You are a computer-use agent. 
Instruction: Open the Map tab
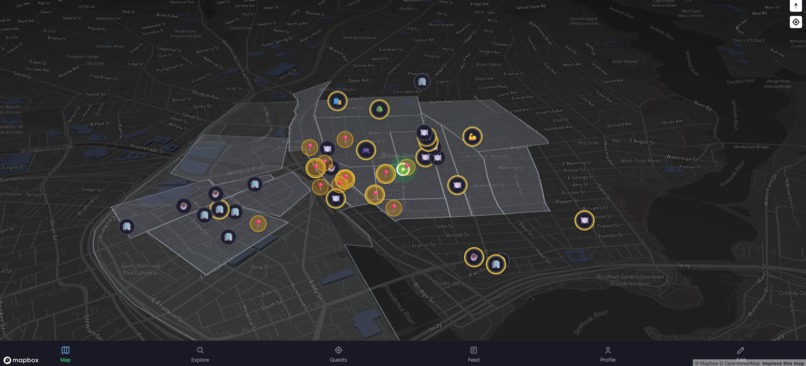pos(65,354)
